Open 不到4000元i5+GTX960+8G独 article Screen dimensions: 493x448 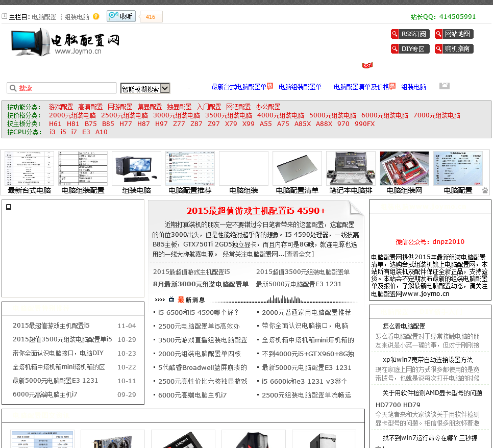(x=308, y=354)
